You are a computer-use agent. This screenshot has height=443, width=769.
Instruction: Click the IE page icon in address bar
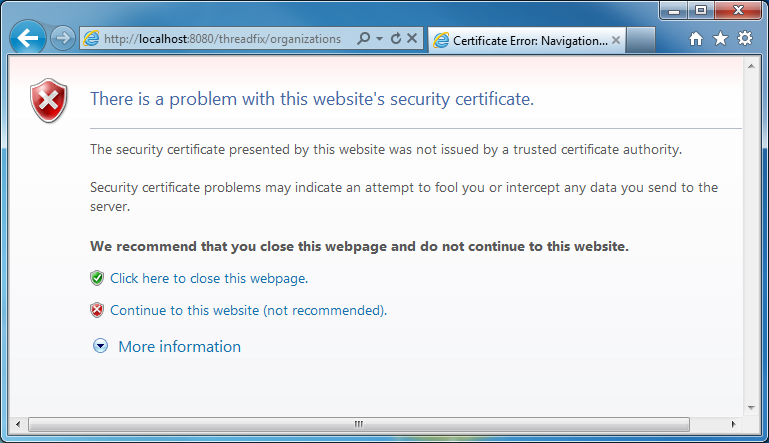coord(91,38)
